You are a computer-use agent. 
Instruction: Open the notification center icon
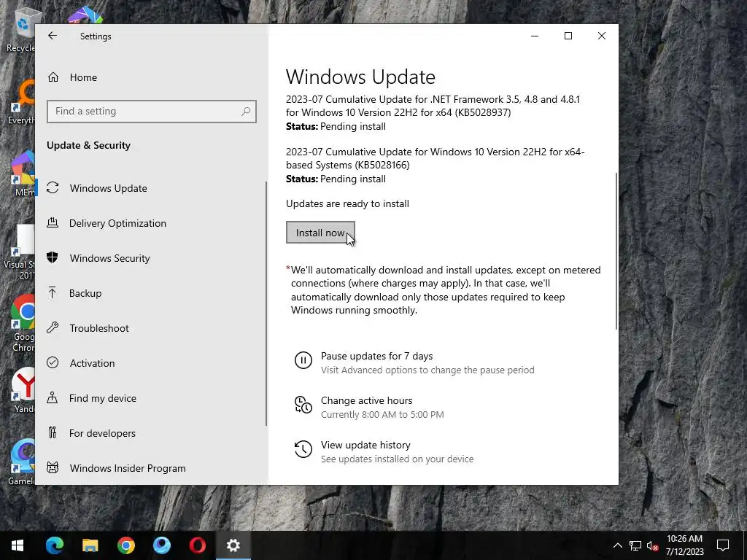click(x=723, y=545)
